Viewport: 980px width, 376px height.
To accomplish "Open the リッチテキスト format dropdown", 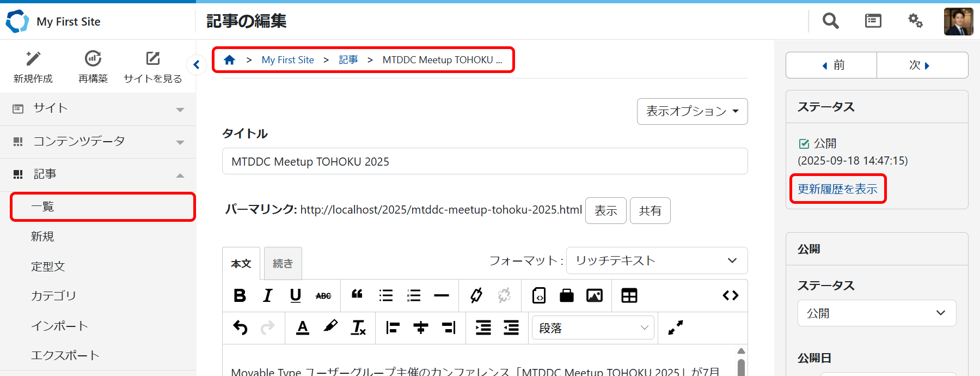I will coord(657,260).
